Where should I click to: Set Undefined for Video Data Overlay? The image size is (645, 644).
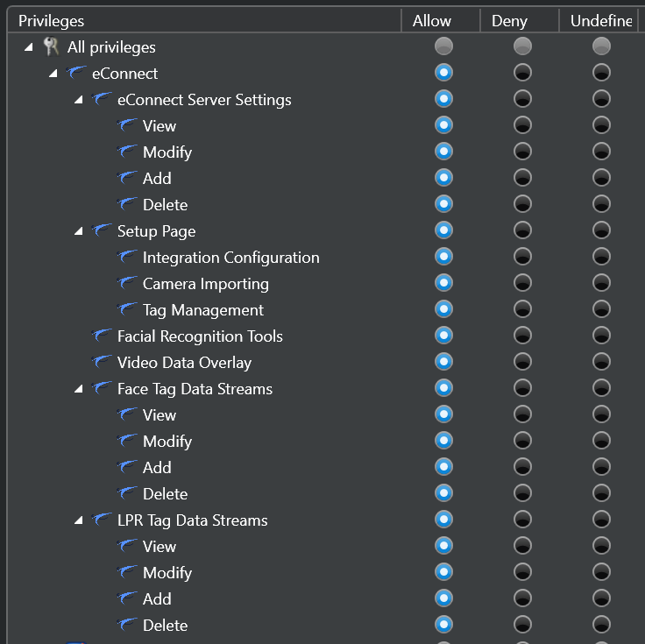coord(601,362)
